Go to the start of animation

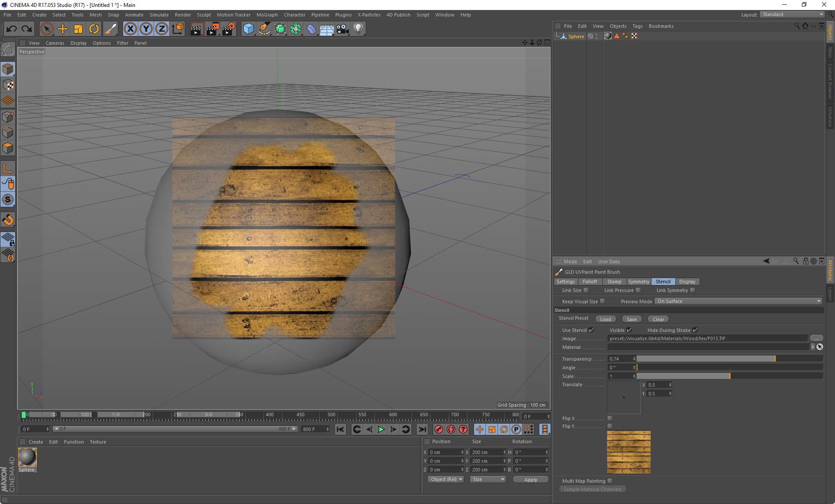click(341, 429)
